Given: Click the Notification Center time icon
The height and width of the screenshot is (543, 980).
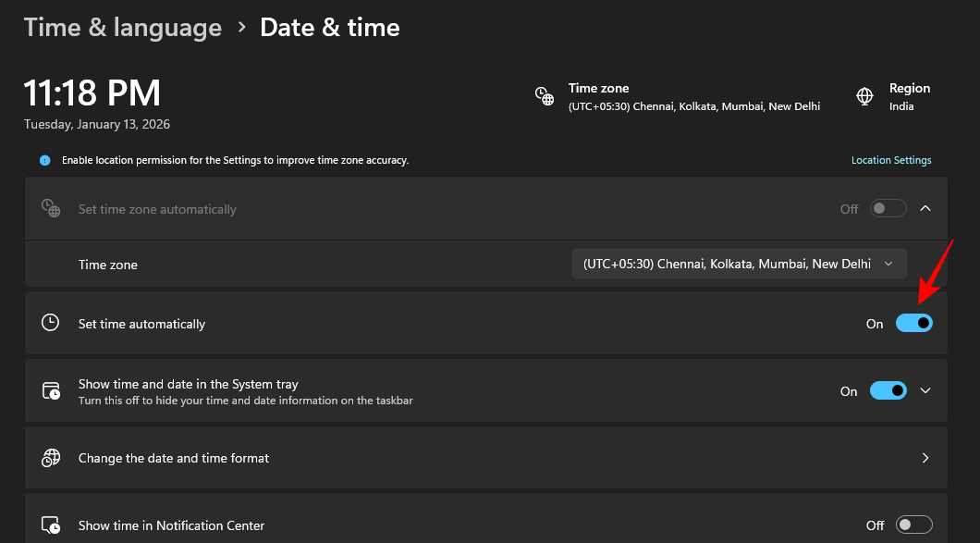Looking at the screenshot, I should tap(51, 525).
